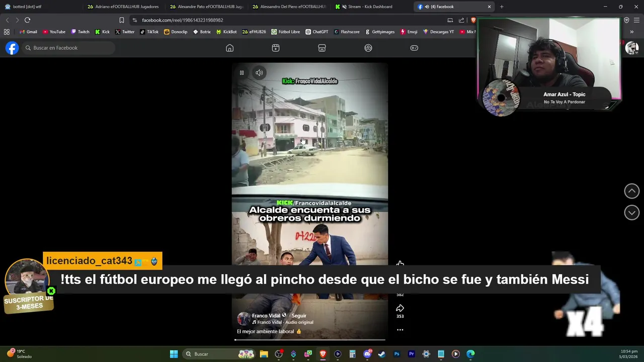
Task: Close the '(4) Facebook' tab
Action: [489, 7]
